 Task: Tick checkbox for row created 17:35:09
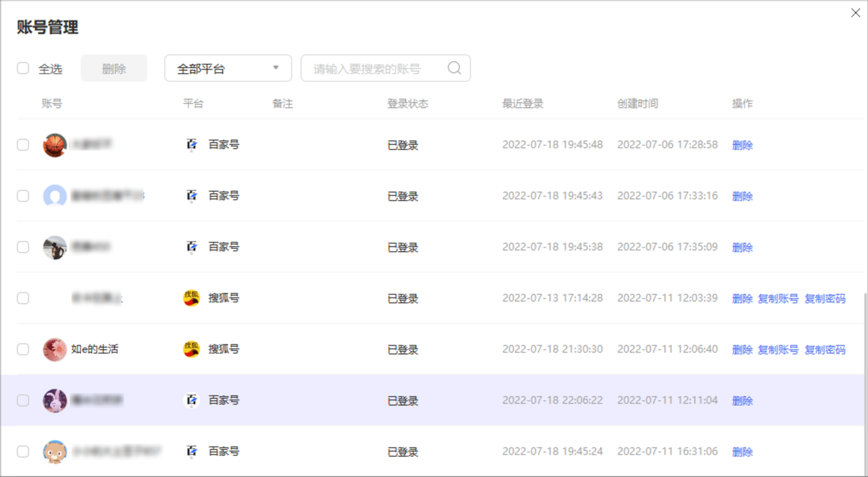point(23,247)
